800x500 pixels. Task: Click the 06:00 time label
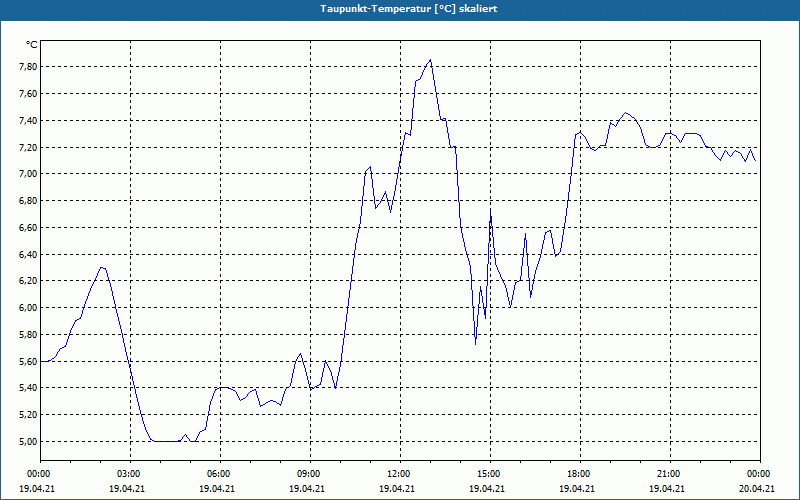[x=220, y=474]
